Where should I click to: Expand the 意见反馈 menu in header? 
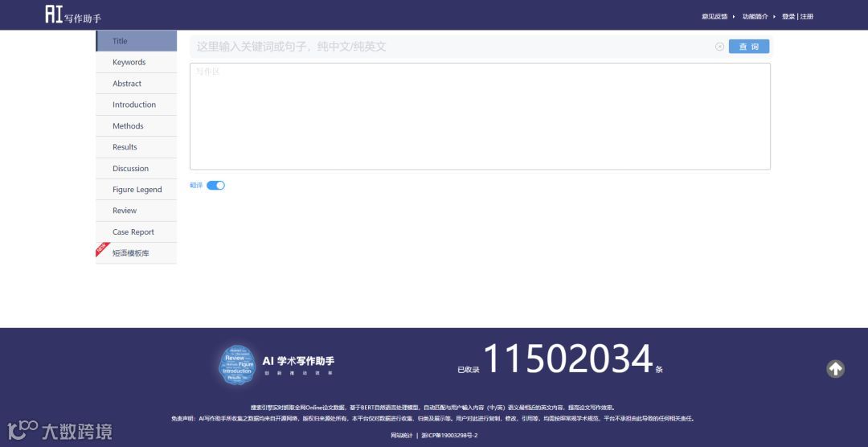point(718,17)
